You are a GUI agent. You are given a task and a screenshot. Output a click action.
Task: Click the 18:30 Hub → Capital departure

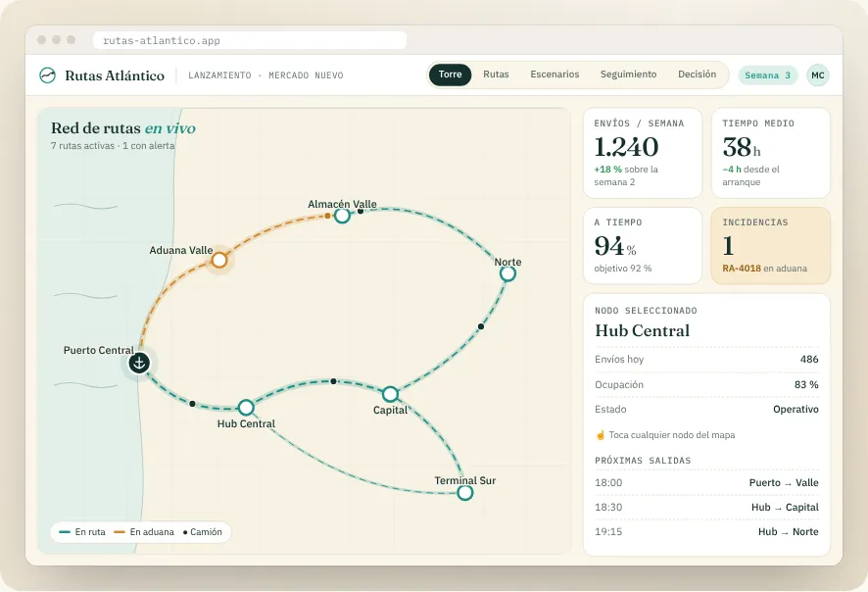coord(706,508)
